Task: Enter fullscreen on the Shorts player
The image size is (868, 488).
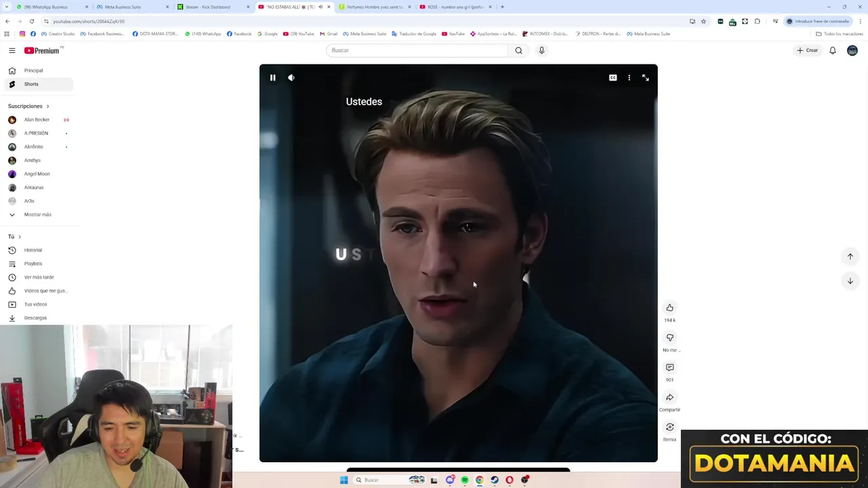Action: (646, 78)
